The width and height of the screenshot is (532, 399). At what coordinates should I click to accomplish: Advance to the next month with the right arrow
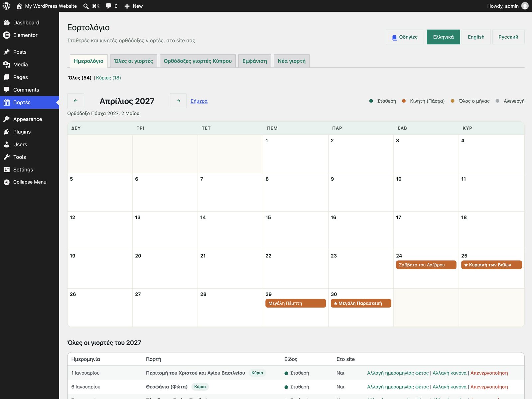(x=178, y=101)
